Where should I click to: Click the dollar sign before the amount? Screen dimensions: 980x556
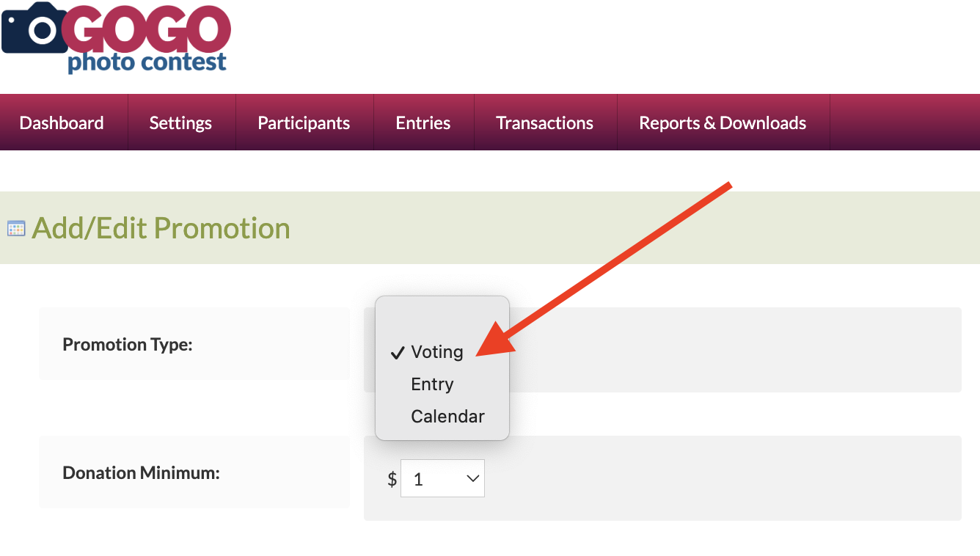pos(392,480)
